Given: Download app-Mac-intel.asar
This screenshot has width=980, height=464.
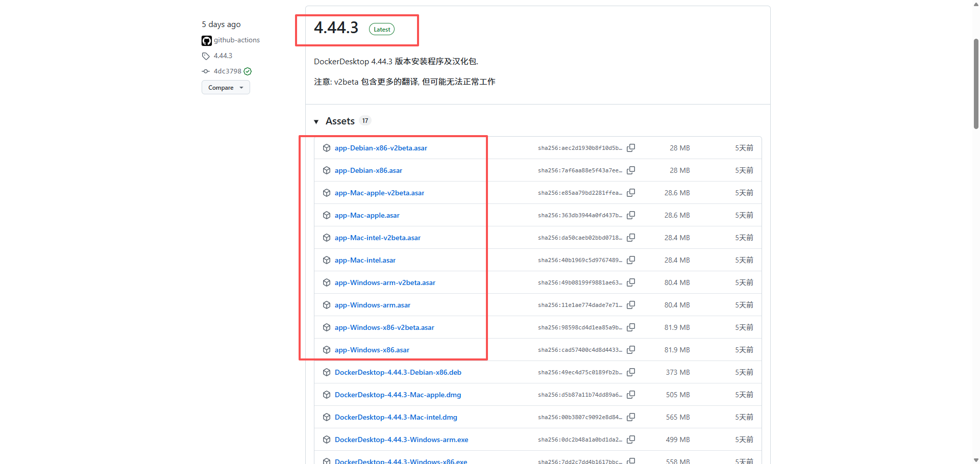Looking at the screenshot, I should pos(365,260).
